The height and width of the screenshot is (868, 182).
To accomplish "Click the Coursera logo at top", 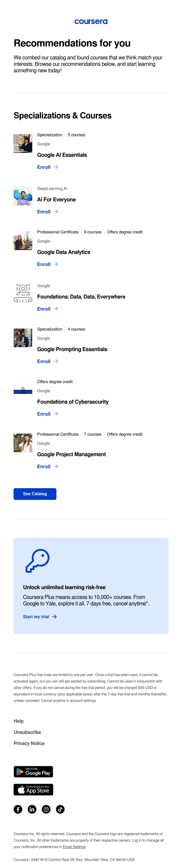I will tap(91, 22).
